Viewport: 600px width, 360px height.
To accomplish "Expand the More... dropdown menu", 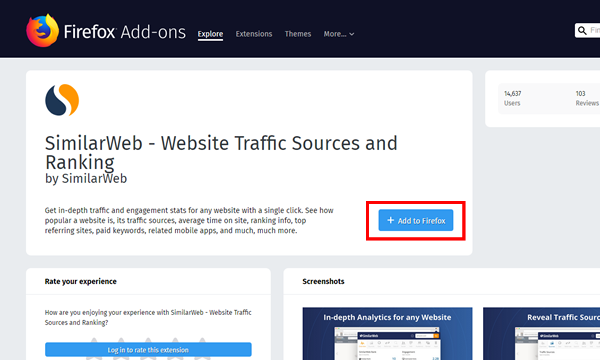I will (339, 34).
